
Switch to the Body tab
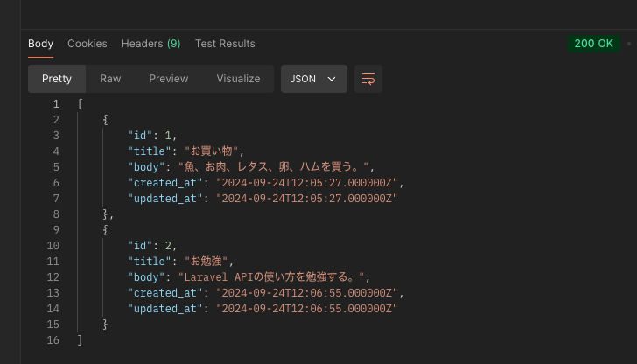(40, 44)
